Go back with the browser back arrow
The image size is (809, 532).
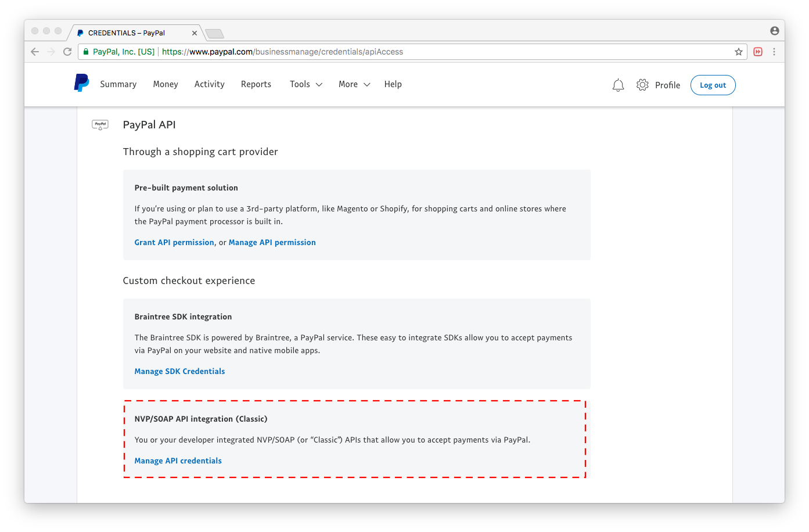pos(35,52)
